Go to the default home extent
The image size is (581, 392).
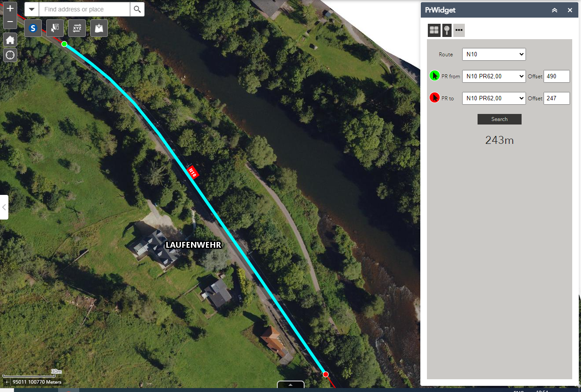click(10, 40)
